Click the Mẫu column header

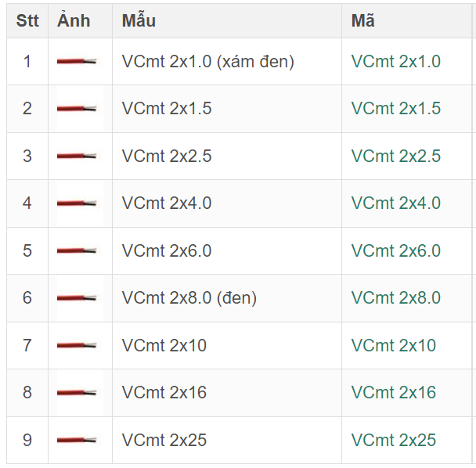[139, 21]
